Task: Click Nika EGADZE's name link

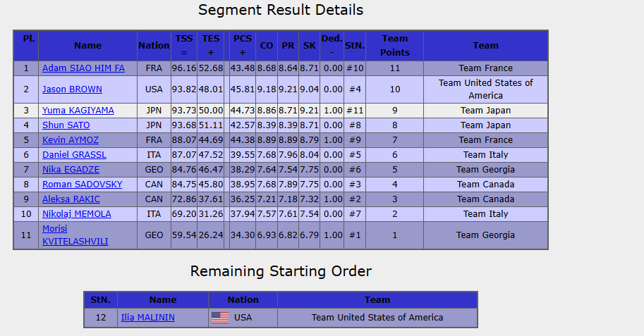Action: 71,170
